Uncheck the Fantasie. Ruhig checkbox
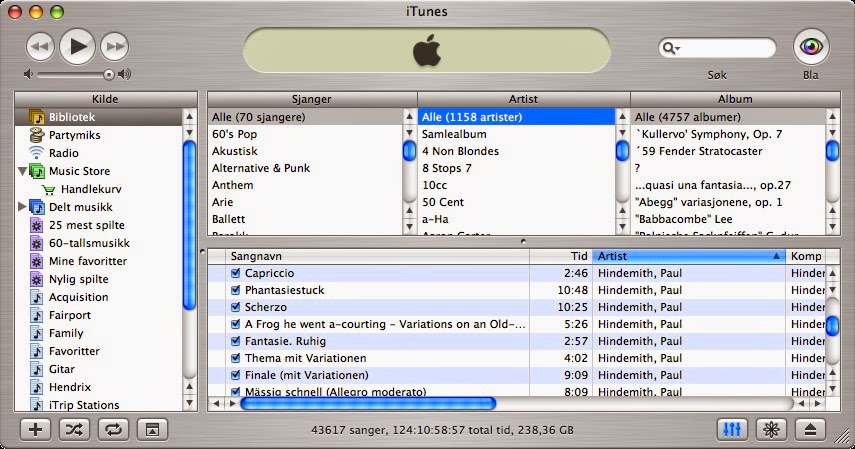Screen dimensions: 855x449 pyautogui.click(x=236, y=341)
